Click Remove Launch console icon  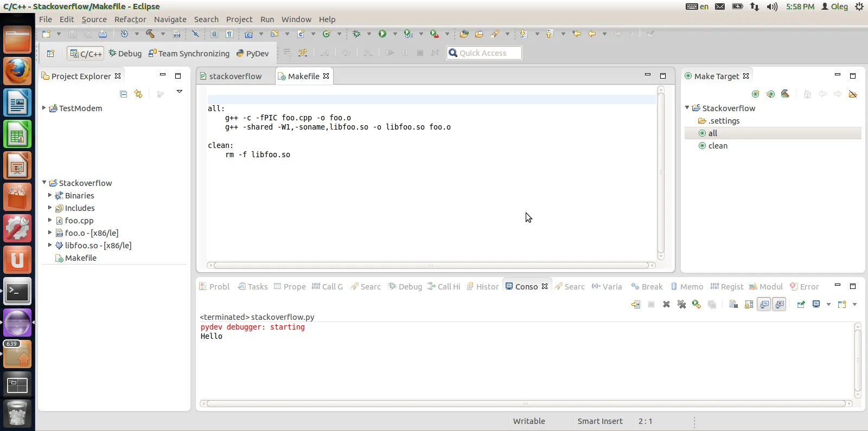666,304
